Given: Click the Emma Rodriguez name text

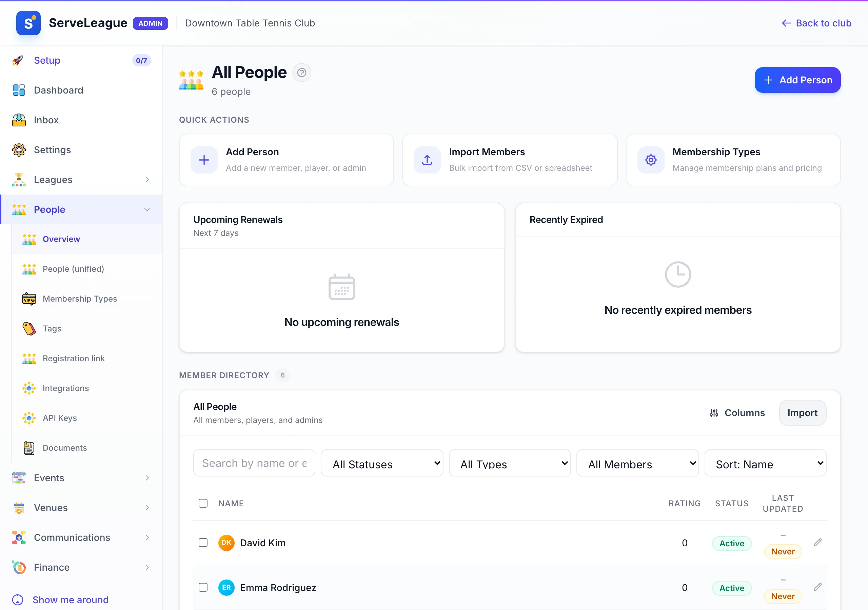Looking at the screenshot, I should (x=278, y=587).
